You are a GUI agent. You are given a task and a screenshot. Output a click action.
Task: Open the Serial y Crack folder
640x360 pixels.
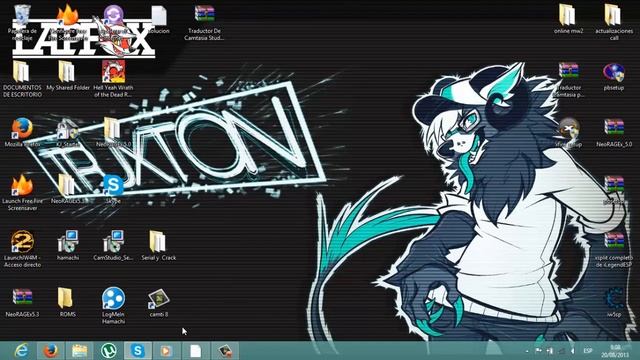point(158,242)
